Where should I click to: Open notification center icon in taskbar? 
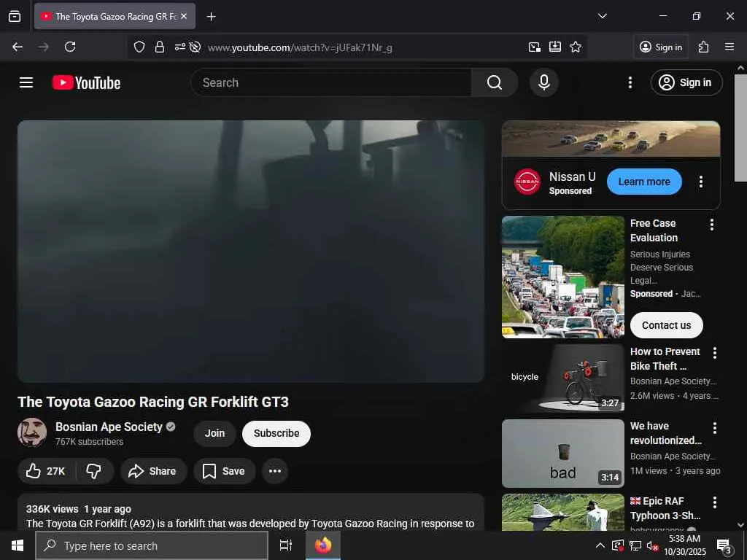[x=724, y=546]
